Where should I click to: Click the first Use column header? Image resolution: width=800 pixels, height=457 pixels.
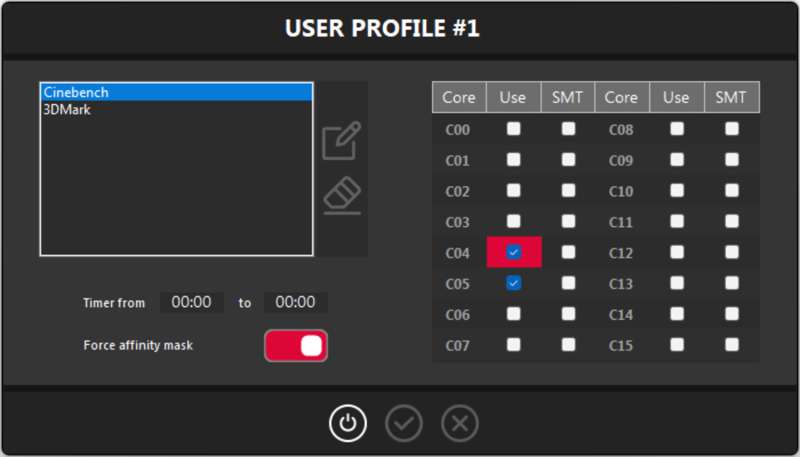tap(513, 98)
